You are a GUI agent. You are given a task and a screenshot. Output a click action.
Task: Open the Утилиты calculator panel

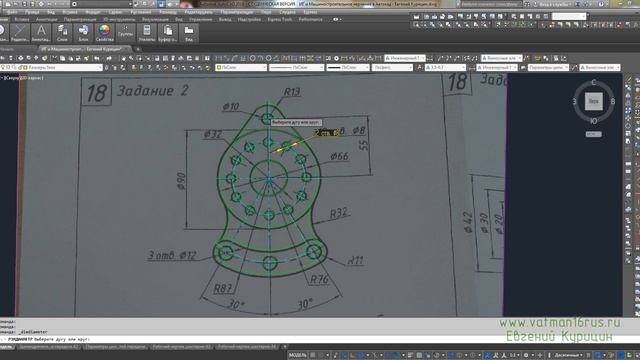tap(147, 33)
